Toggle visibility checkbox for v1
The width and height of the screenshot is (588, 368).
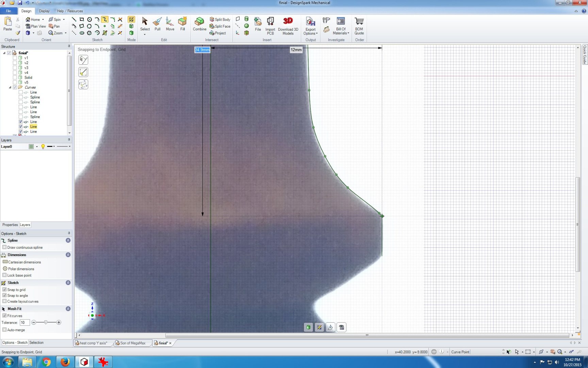[x=15, y=58]
